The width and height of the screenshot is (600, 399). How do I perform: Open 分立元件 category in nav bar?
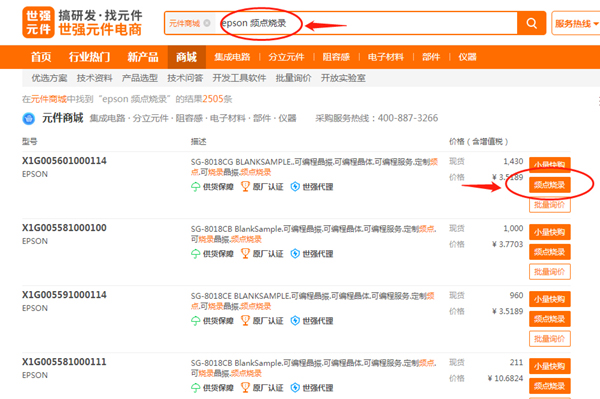point(286,57)
